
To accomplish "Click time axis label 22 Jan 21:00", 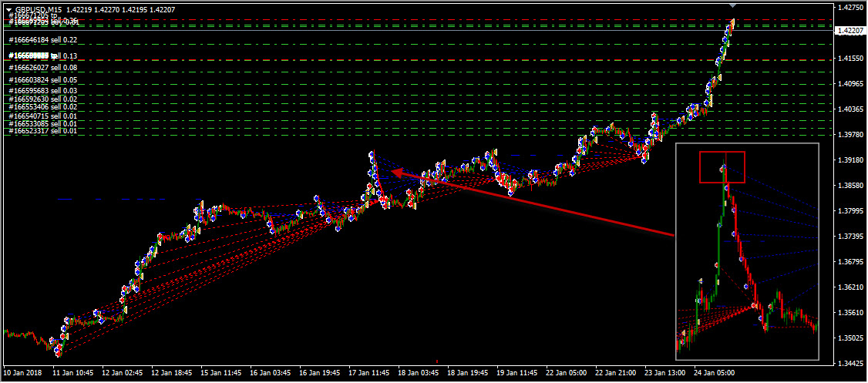I will [x=616, y=374].
